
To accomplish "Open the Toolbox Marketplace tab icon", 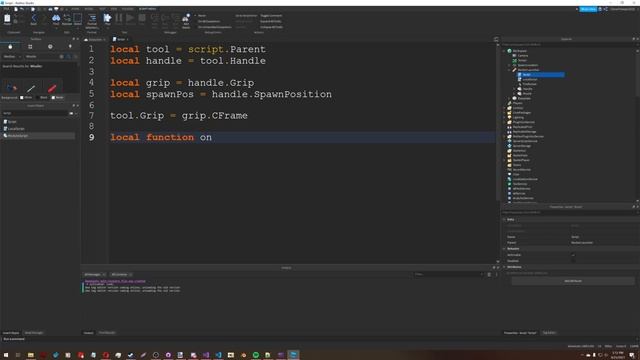I will [x=10, y=47].
